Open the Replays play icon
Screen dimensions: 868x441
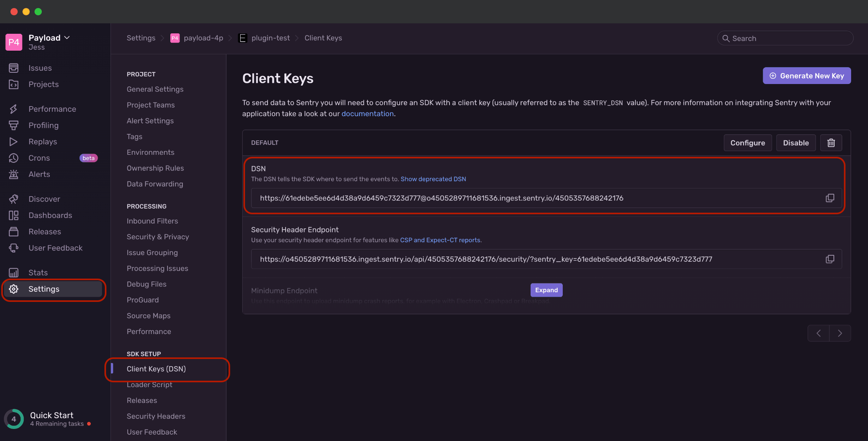pos(14,142)
